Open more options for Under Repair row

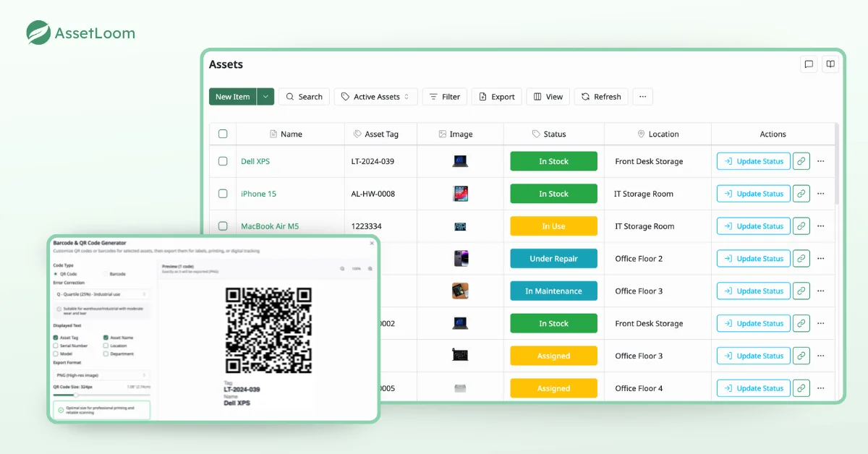click(x=820, y=258)
